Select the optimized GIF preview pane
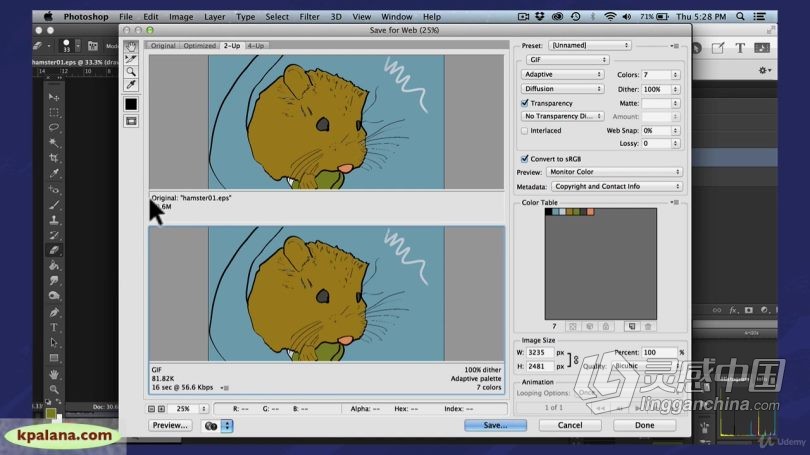 point(326,293)
